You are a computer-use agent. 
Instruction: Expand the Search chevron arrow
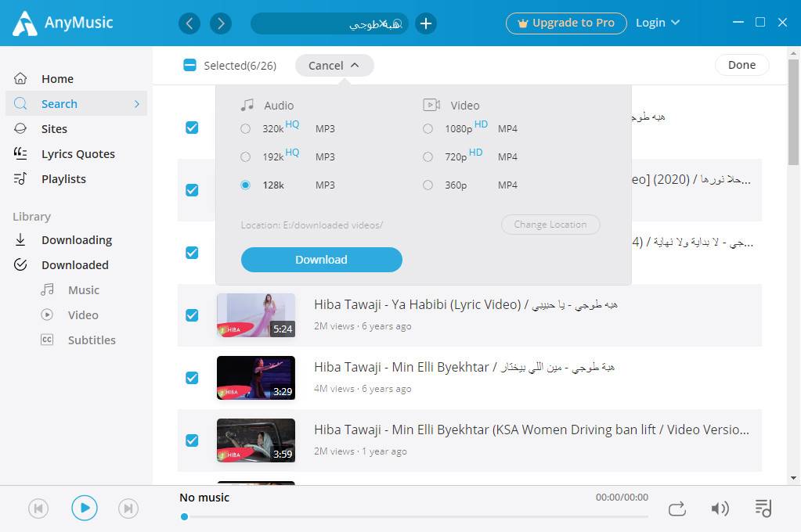point(137,104)
